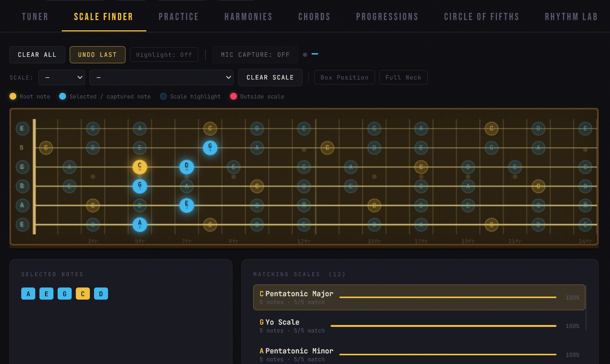Open the scale root note dropdown
The width and height of the screenshot is (610, 364).
pos(61,77)
